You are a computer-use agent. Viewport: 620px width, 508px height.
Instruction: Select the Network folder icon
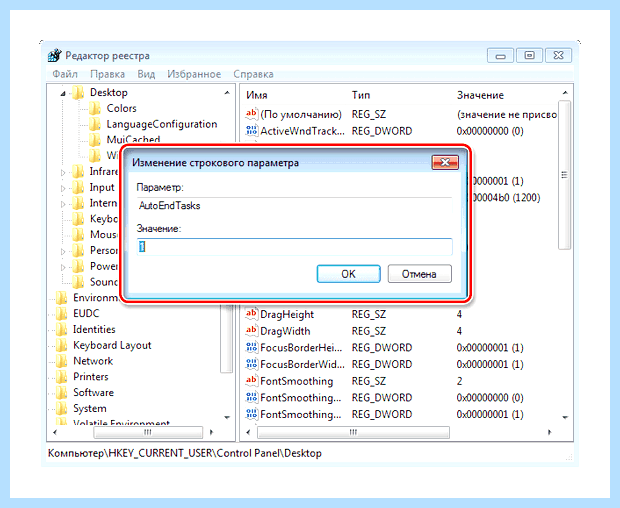click(x=62, y=361)
